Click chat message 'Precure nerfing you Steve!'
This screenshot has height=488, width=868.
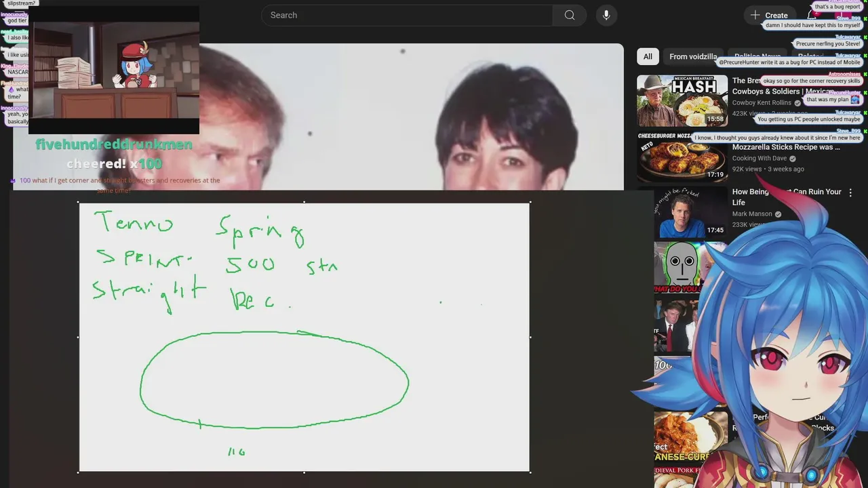coord(828,43)
